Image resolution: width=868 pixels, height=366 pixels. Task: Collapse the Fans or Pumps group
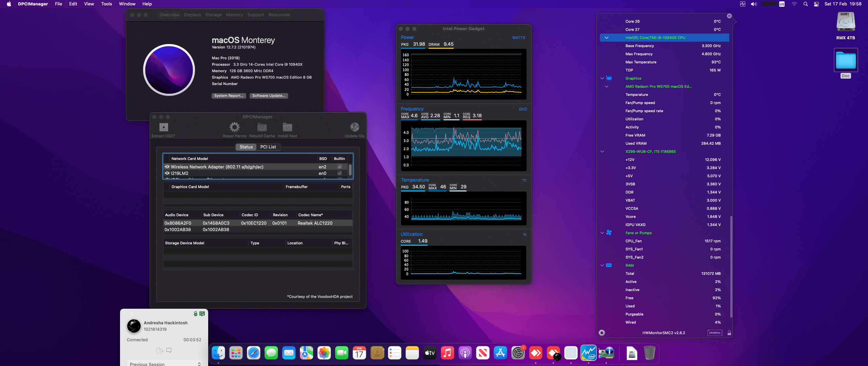(602, 233)
